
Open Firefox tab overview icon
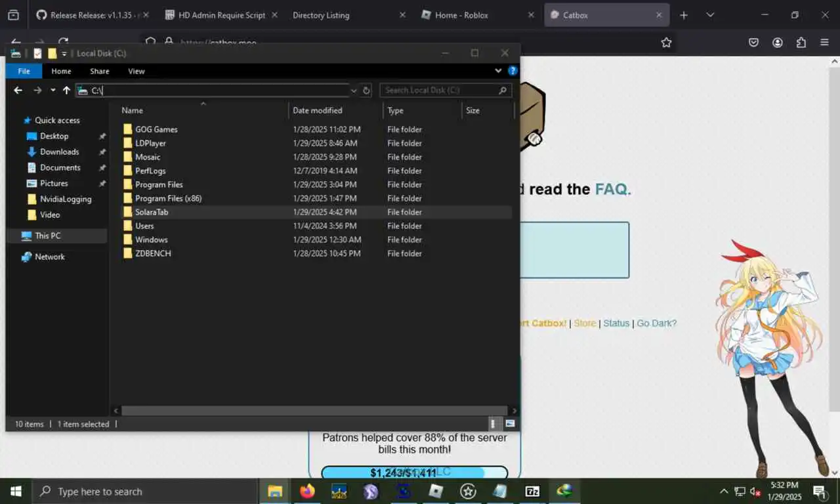pos(13,15)
